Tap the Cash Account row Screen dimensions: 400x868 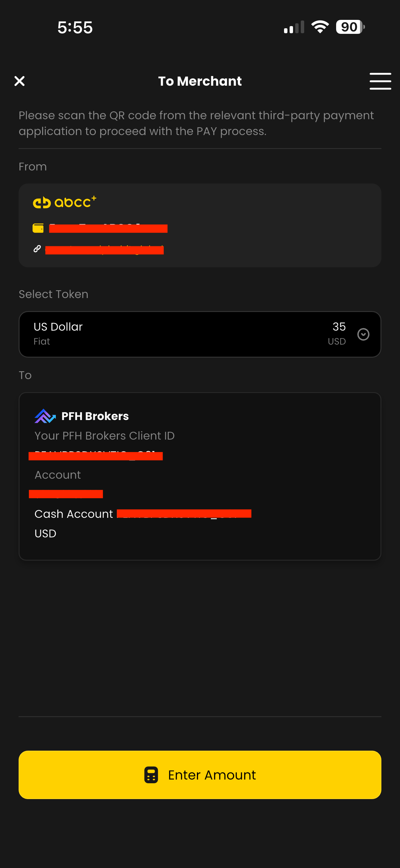point(74,514)
